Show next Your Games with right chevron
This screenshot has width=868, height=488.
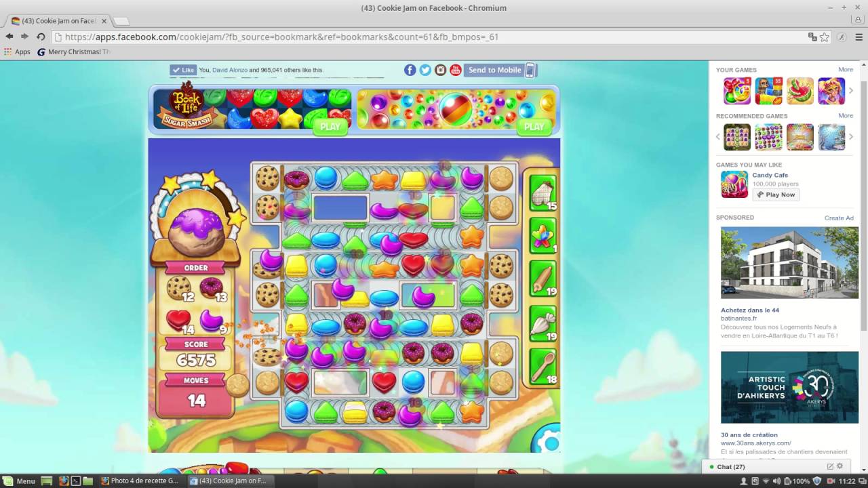coord(851,91)
